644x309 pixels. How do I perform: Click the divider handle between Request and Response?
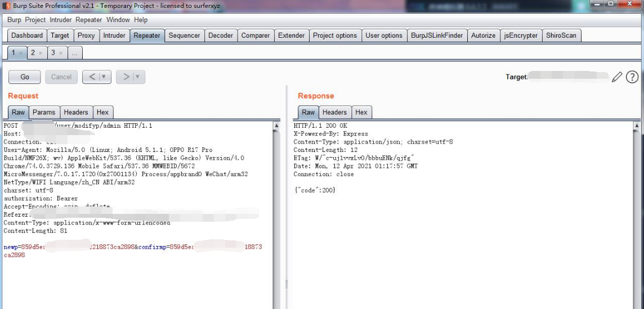coord(287,284)
